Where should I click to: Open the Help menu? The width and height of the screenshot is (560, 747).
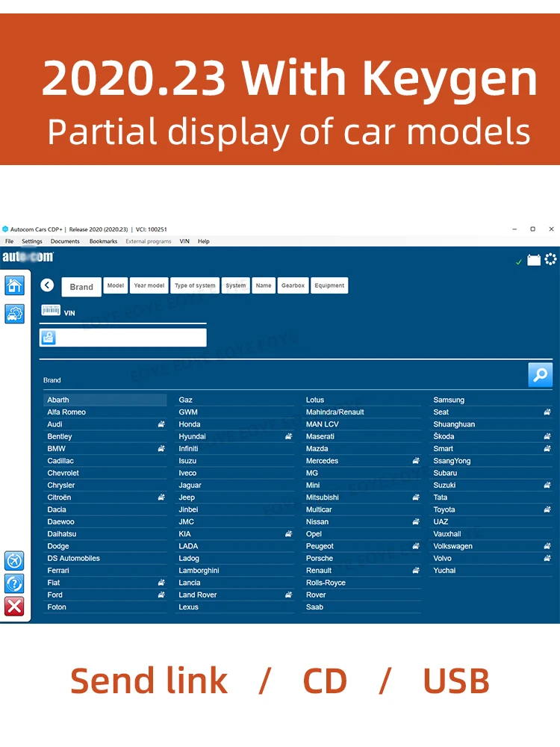point(204,241)
